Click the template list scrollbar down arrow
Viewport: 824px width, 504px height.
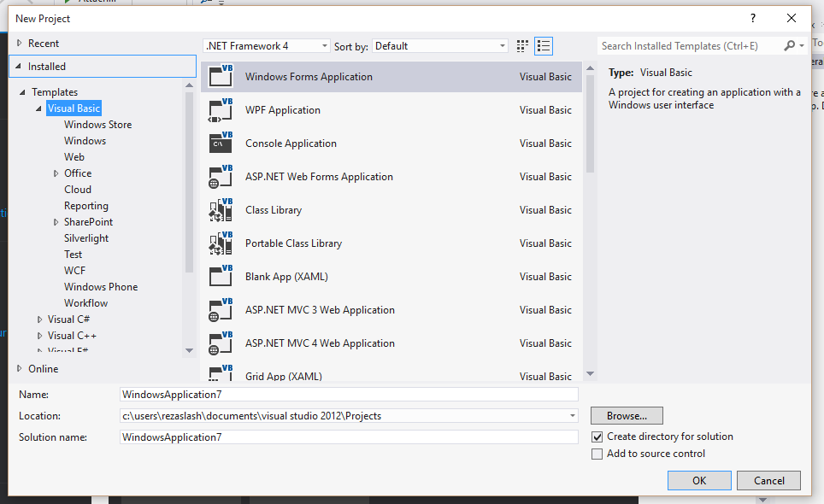click(x=590, y=374)
